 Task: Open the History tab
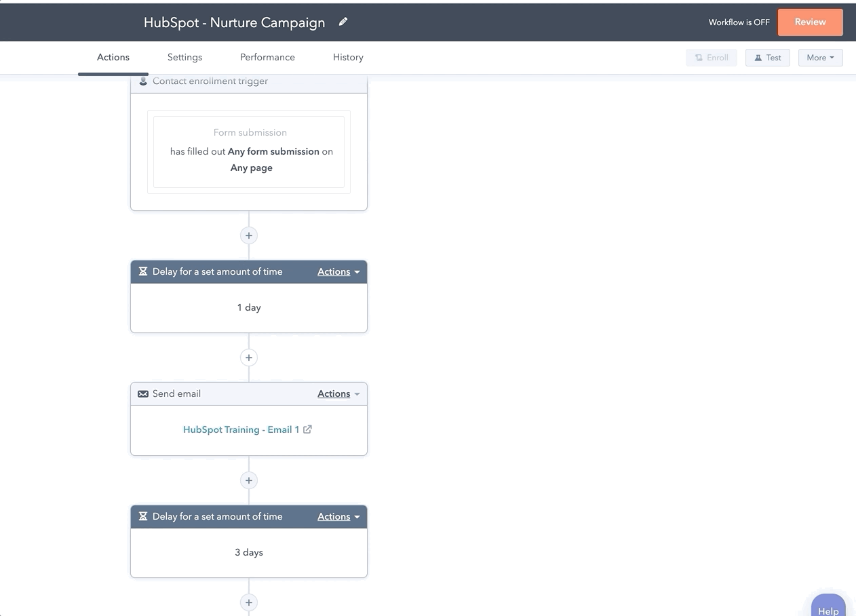tap(348, 58)
